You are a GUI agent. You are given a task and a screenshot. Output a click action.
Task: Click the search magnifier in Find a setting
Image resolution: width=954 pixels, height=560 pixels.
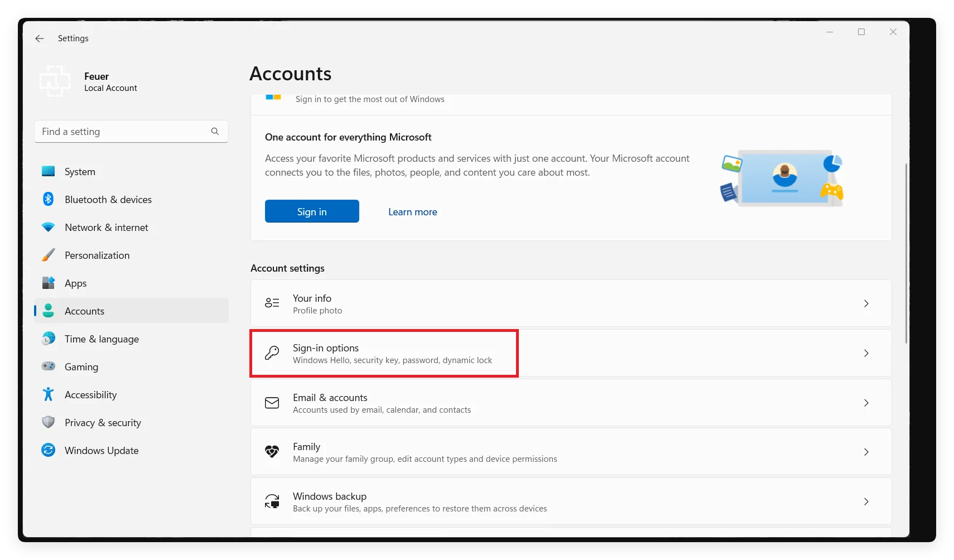coord(215,131)
